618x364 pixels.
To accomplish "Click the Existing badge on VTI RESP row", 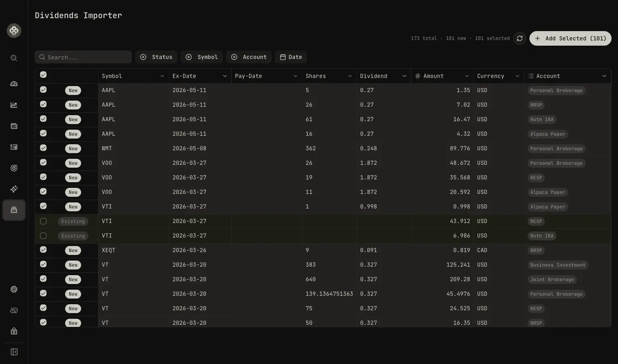I will click(73, 221).
